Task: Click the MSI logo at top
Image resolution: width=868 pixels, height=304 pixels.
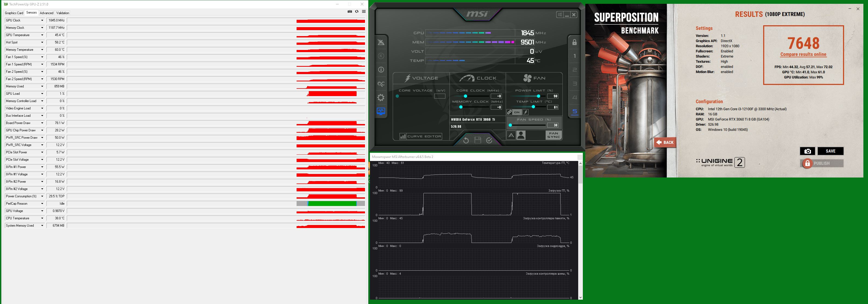Action: pos(477,14)
